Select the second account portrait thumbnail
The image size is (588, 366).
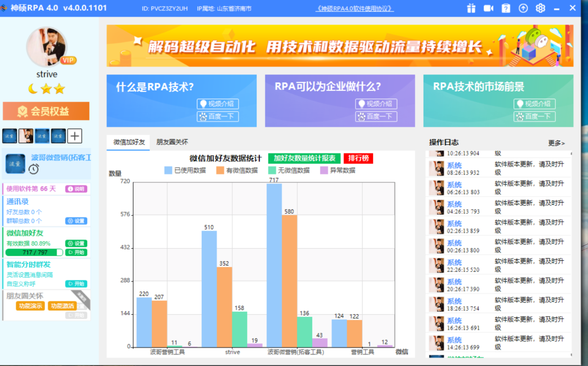(26, 136)
